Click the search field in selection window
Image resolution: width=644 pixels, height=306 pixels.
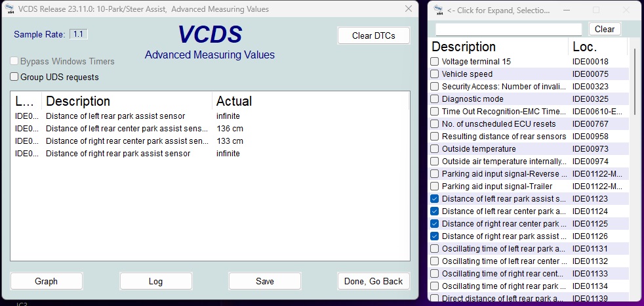(508, 29)
